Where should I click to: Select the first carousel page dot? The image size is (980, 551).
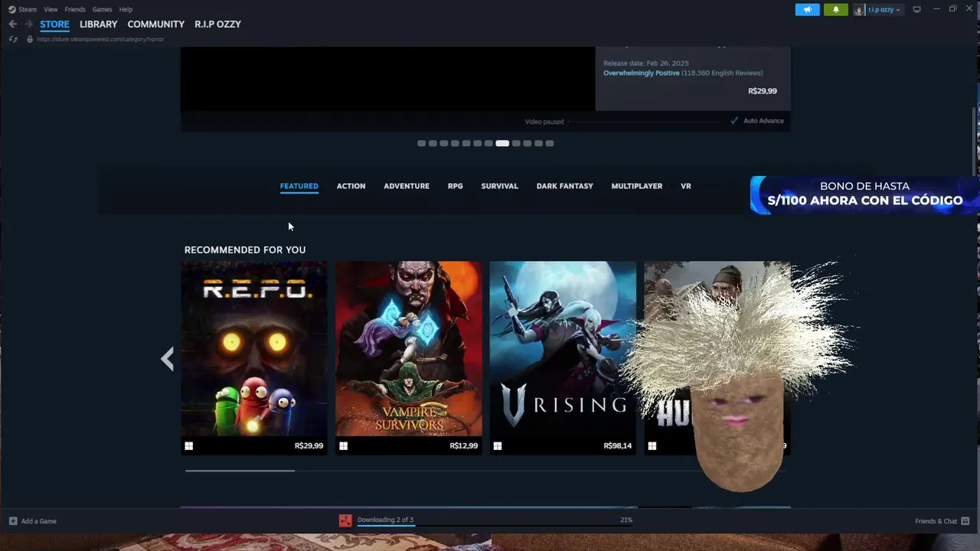[421, 143]
